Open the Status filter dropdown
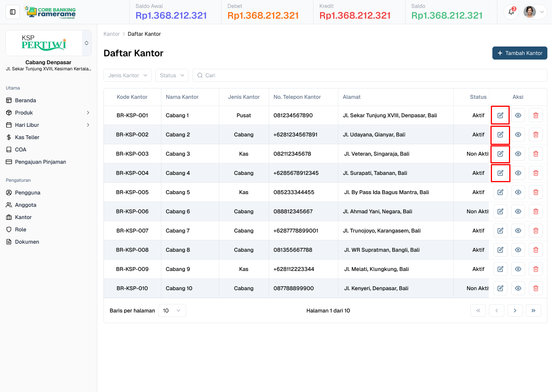 172,75
